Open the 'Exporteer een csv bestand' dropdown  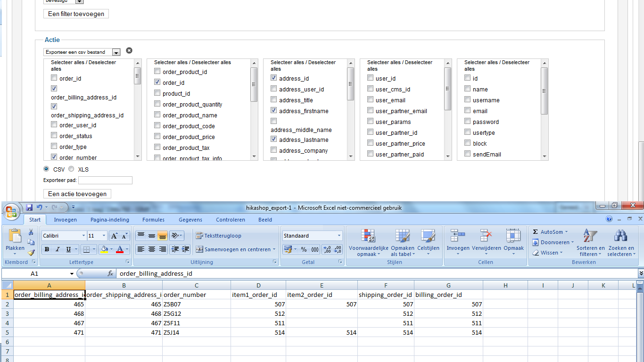pyautogui.click(x=116, y=52)
